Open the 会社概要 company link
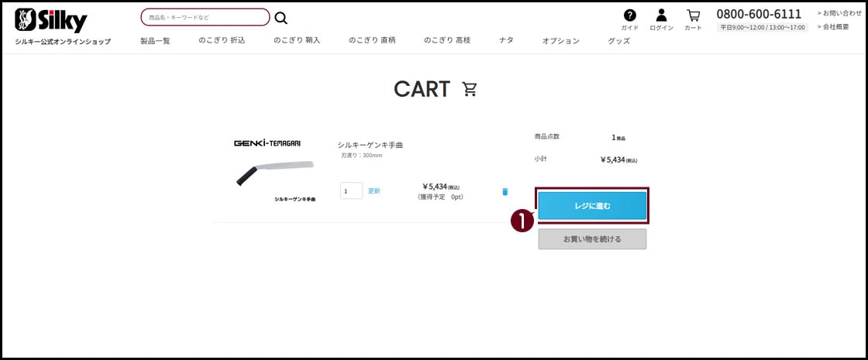Screen dimensions: 868x360 (x=835, y=26)
